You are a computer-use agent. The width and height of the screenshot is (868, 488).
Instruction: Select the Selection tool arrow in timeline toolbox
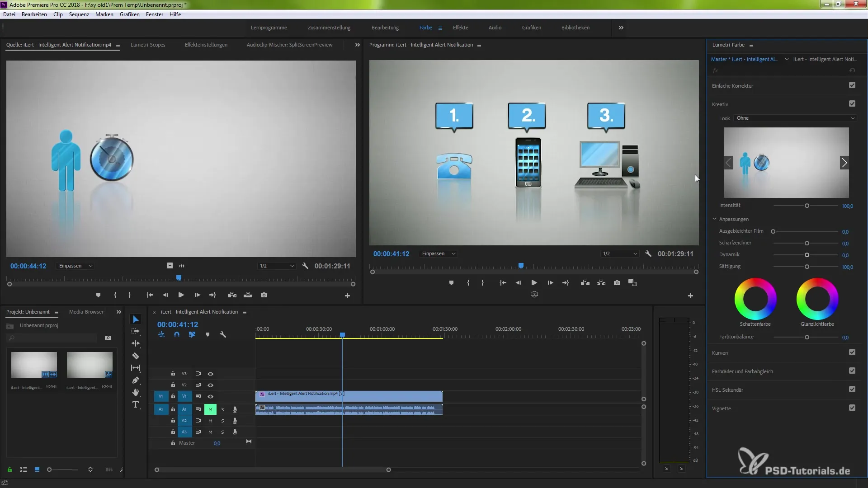click(136, 319)
